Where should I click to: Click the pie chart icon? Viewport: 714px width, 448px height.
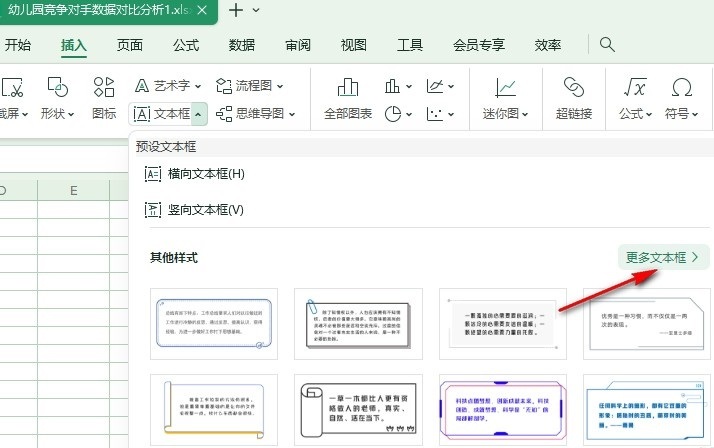click(x=393, y=114)
